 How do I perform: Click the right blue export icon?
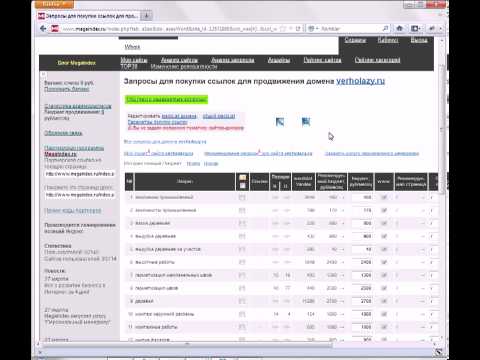click(306, 122)
